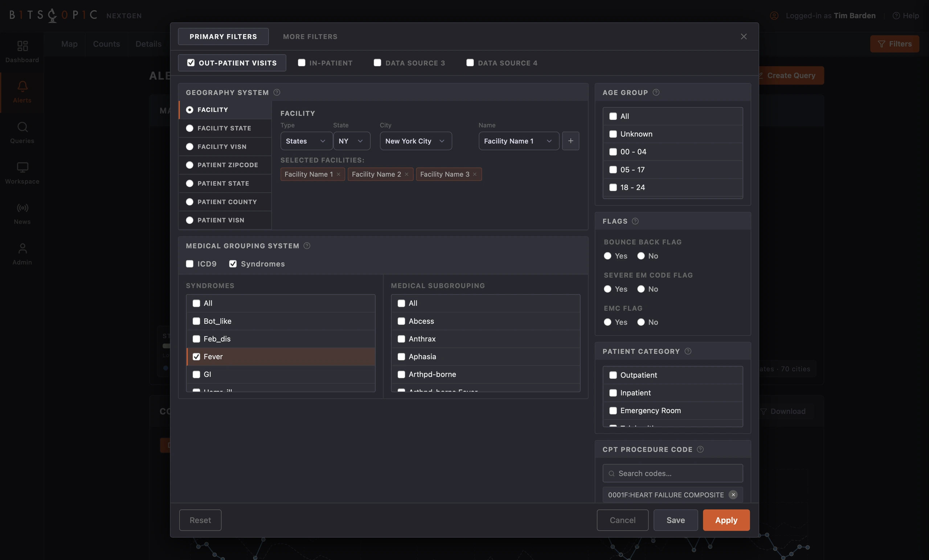Remove Facility Name 3 chip

pos(475,174)
